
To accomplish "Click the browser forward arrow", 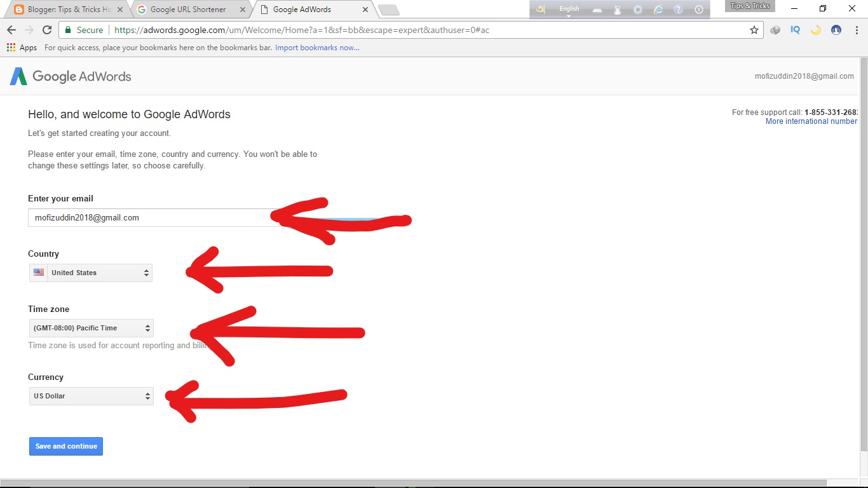I will (29, 30).
